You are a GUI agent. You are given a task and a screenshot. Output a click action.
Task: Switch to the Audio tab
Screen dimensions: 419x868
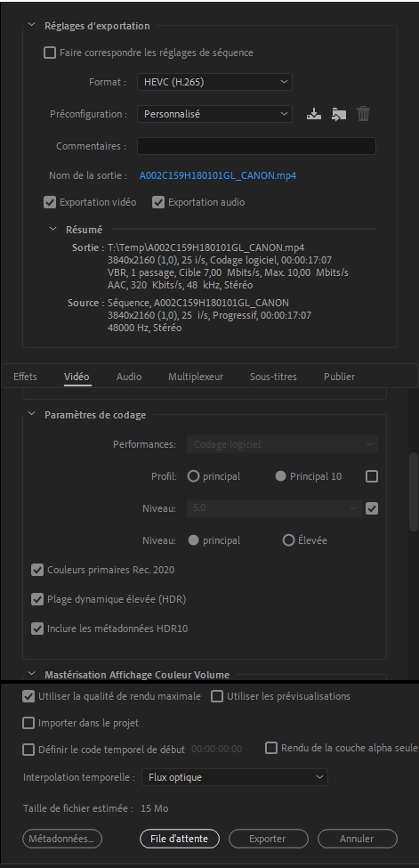click(129, 377)
